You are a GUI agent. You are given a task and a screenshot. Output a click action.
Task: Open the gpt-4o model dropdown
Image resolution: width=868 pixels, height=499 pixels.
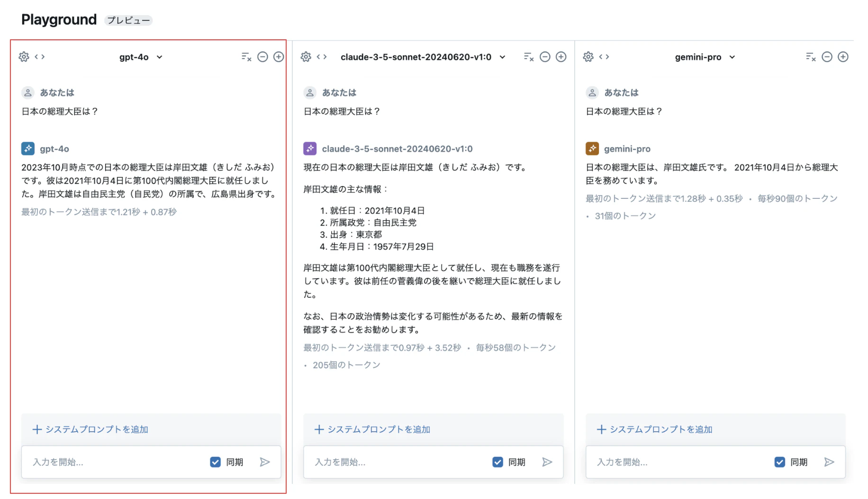[141, 57]
